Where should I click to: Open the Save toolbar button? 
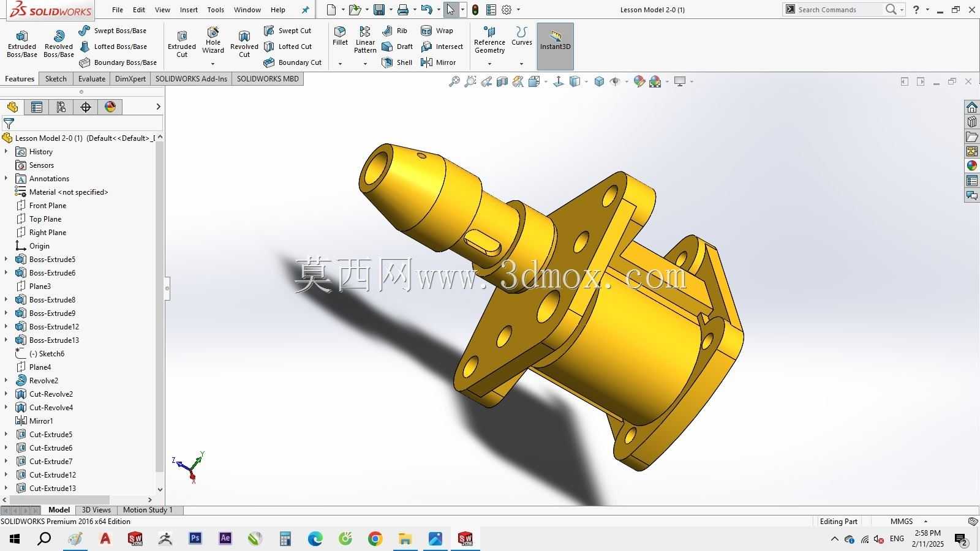(x=379, y=10)
